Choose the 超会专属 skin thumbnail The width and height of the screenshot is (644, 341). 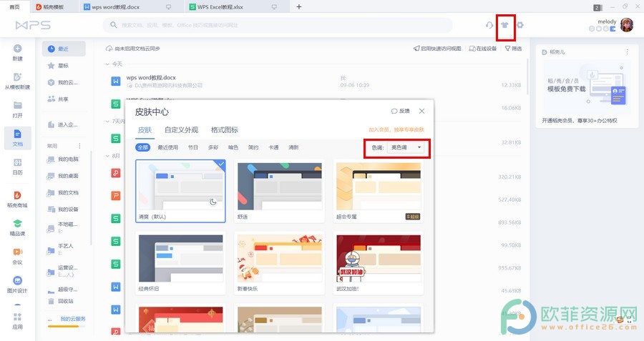tap(379, 191)
